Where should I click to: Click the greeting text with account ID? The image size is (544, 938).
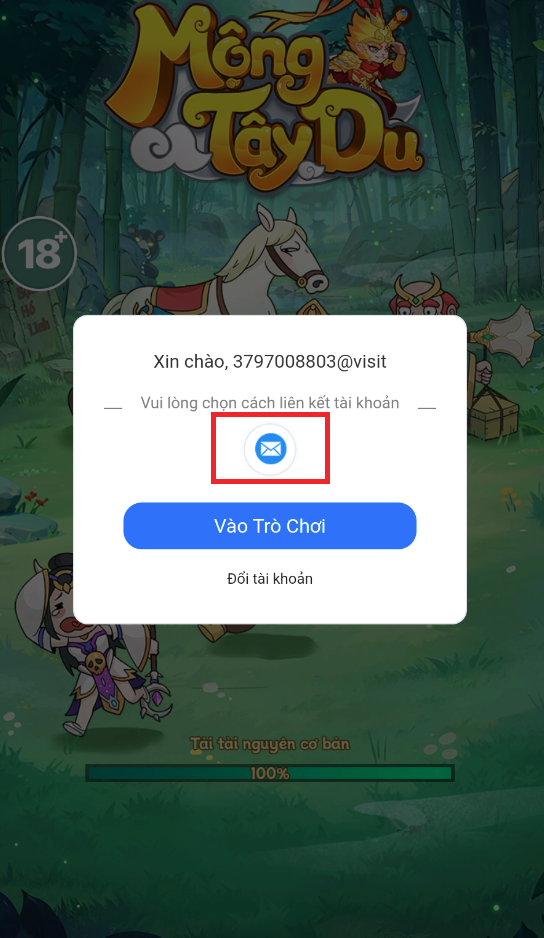(x=270, y=361)
